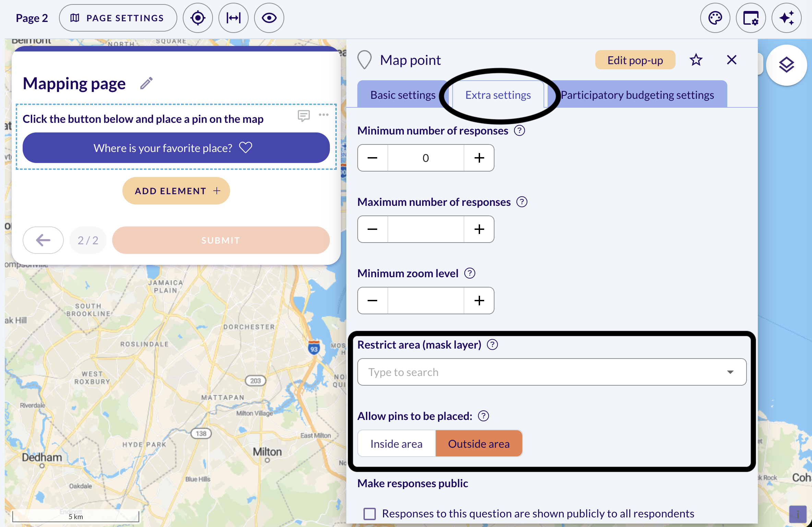Select the Extra settings tab

tap(498, 95)
